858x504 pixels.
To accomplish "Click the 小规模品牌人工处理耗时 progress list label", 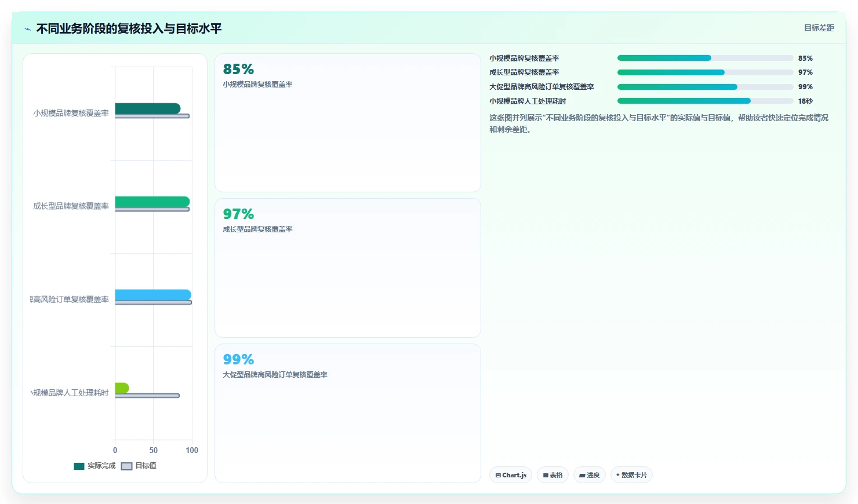I will (x=528, y=101).
